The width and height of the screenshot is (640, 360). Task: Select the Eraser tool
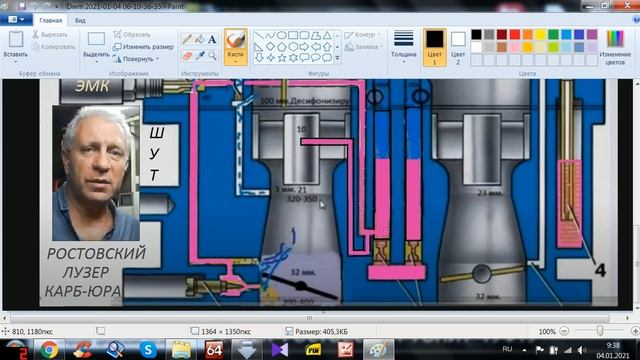pos(187,56)
